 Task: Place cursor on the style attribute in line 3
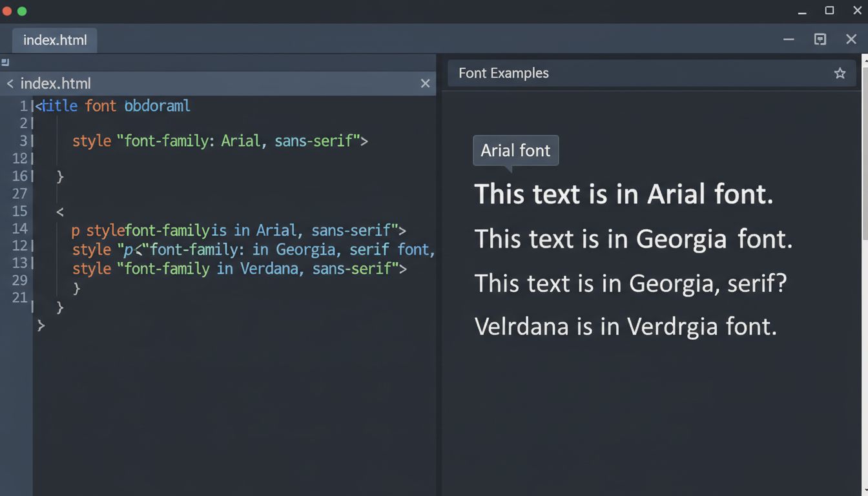91,141
